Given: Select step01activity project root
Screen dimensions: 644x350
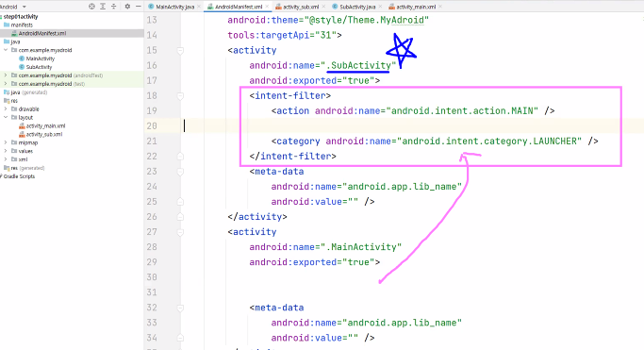Looking at the screenshot, I should point(21,16).
